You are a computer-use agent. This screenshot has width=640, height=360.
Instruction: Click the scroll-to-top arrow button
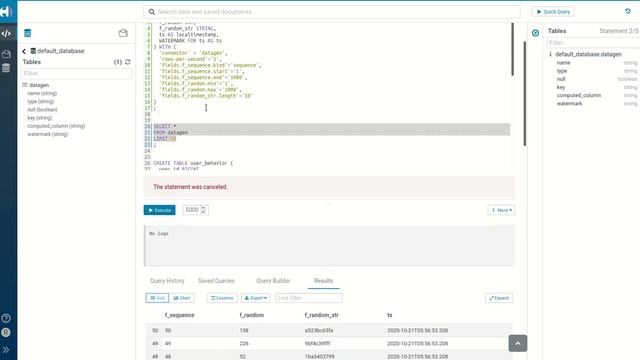pos(518,343)
